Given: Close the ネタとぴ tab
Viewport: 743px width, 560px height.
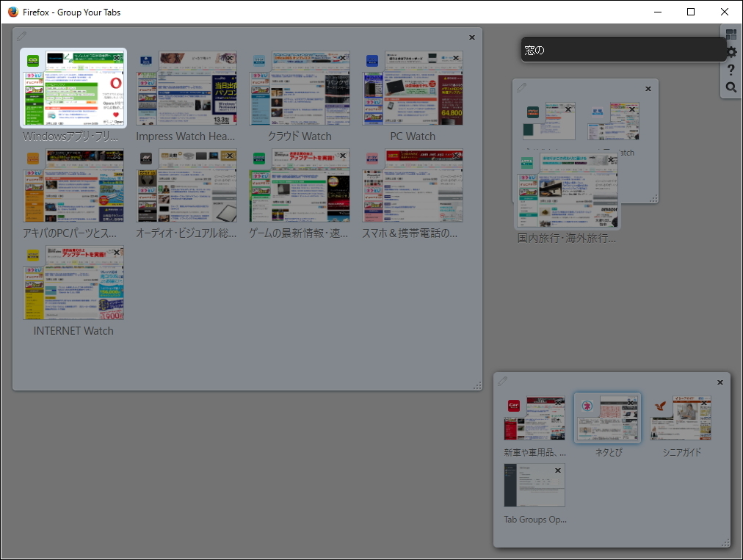Looking at the screenshot, I should point(631,402).
